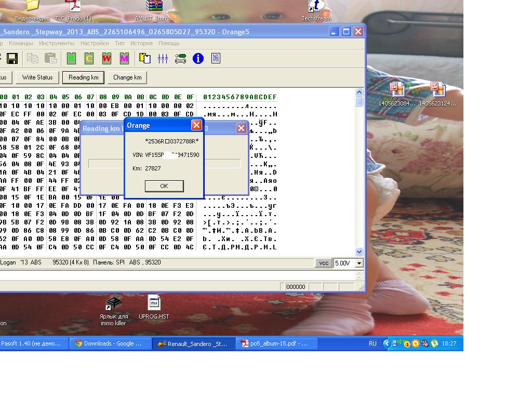Click the 95320 (4 Кх 8) status text
Image resolution: width=532 pixels, height=399 pixels.
pos(71,262)
